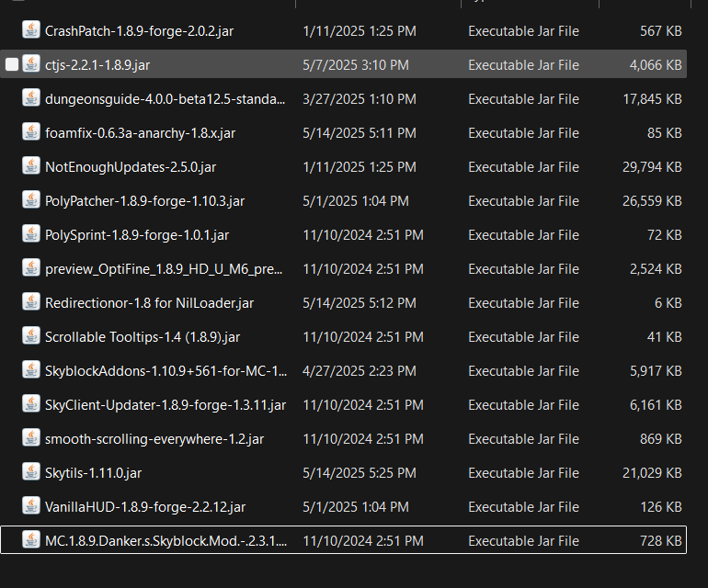708x588 pixels.
Task: Click the jar icon for SkyClient-Updater-1.8.9-forge-1.3.11.jar
Action: [x=31, y=404]
